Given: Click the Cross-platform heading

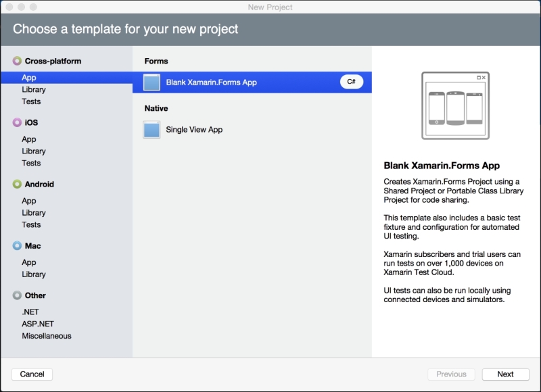Looking at the screenshot, I should (53, 61).
